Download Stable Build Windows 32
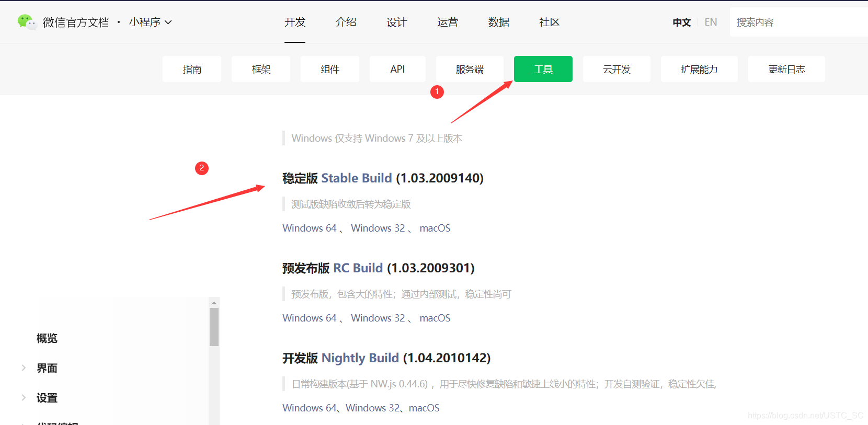Viewport: 868px width, 425px height. (x=378, y=228)
